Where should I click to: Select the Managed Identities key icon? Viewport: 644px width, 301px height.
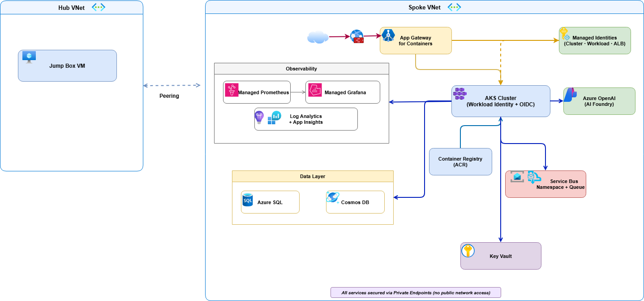[x=564, y=35]
